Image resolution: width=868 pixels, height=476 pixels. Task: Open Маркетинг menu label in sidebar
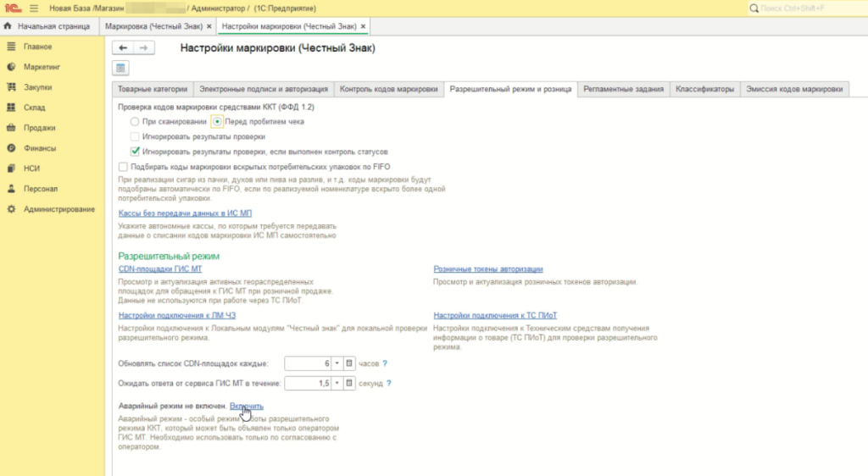42,67
